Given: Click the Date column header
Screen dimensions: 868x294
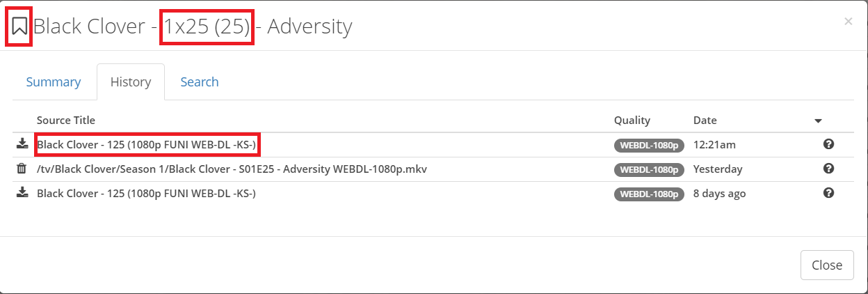Looking at the screenshot, I should click(705, 121).
